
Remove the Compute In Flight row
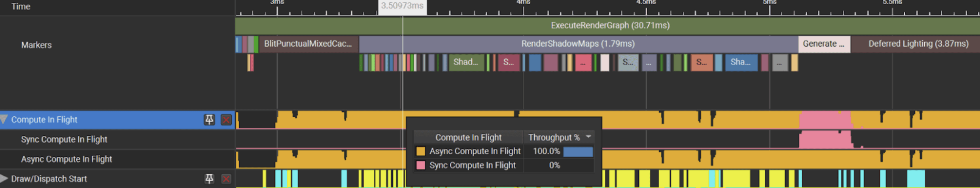coord(226,120)
